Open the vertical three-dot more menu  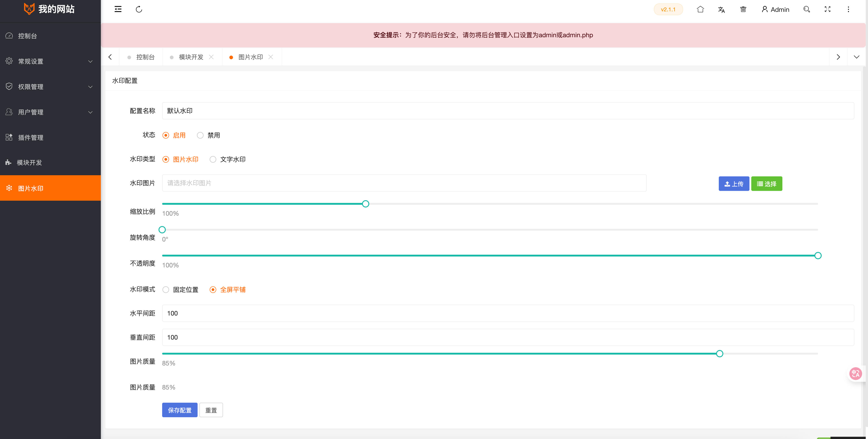point(848,9)
